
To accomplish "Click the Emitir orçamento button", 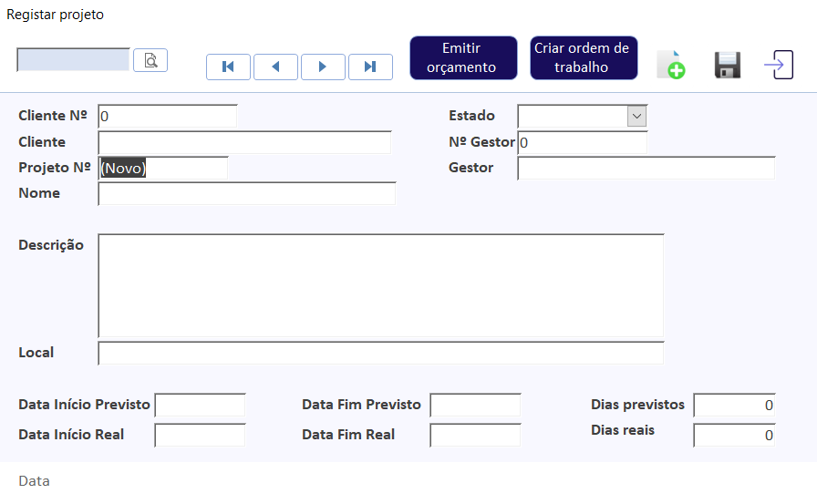I will (464, 57).
